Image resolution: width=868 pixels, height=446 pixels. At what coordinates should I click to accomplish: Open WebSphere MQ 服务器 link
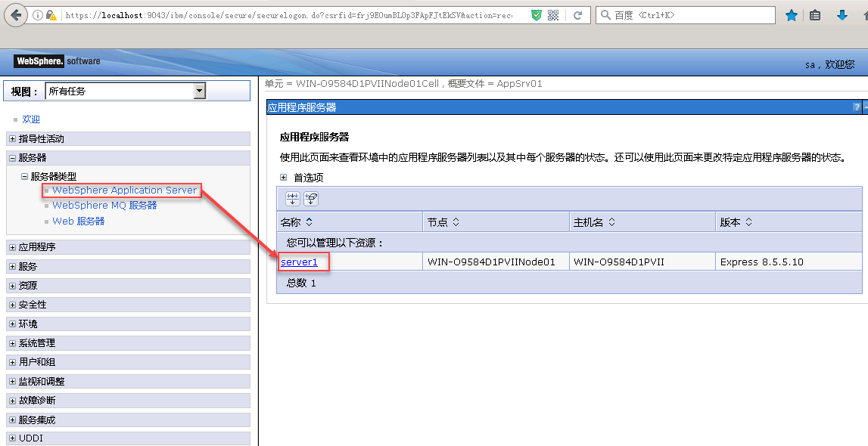pyautogui.click(x=104, y=205)
